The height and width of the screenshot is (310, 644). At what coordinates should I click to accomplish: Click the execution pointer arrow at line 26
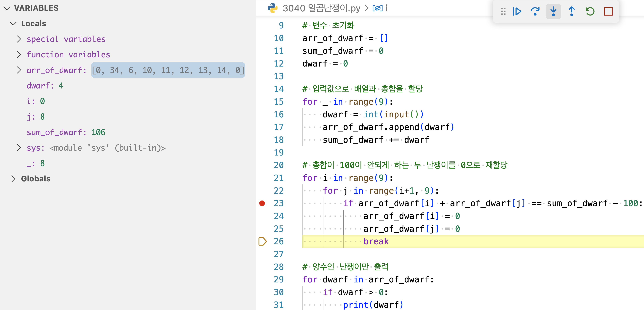(262, 241)
